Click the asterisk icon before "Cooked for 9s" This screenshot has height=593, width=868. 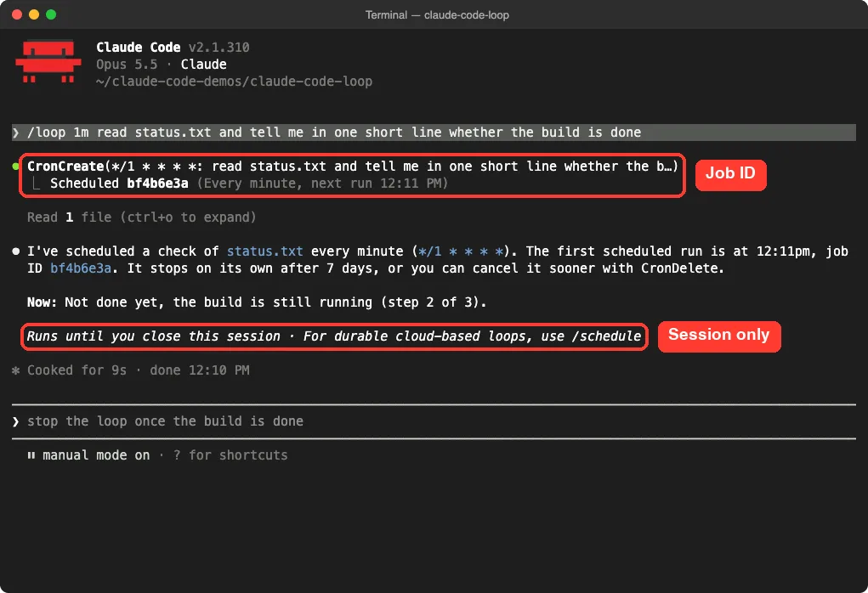pyautogui.click(x=15, y=370)
